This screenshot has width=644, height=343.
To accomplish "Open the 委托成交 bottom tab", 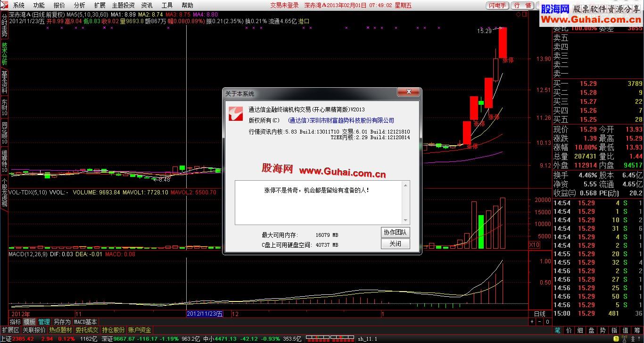I will point(87,330).
